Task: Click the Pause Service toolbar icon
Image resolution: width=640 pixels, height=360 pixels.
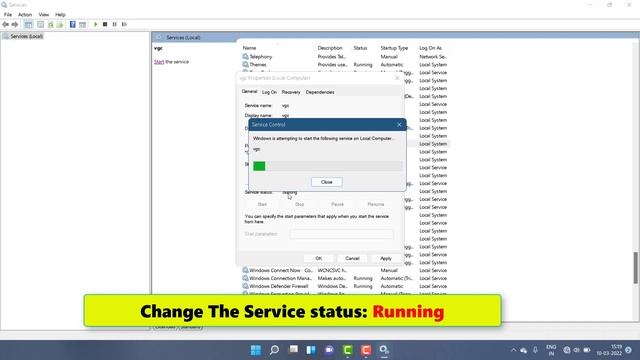Action: tap(115, 24)
